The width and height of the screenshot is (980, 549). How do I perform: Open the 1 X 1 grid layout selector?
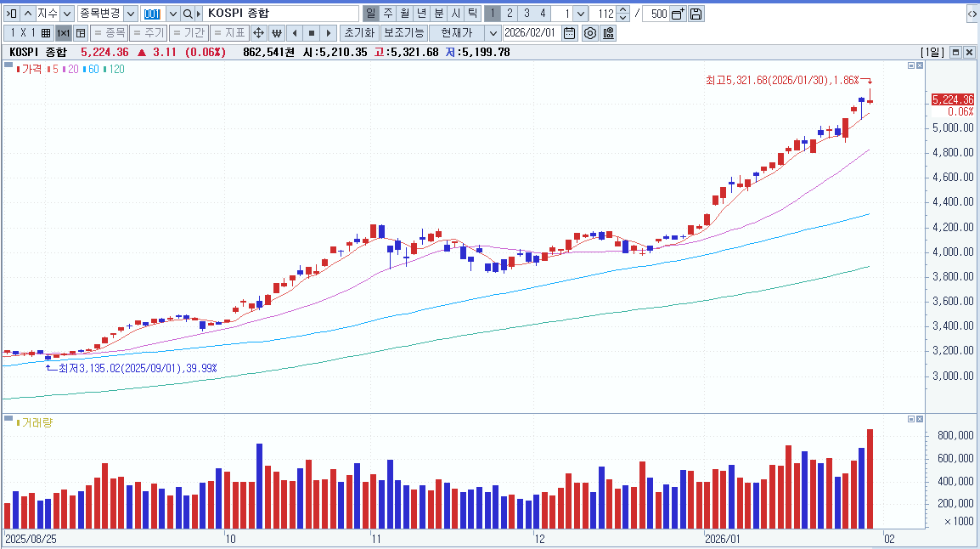29,33
